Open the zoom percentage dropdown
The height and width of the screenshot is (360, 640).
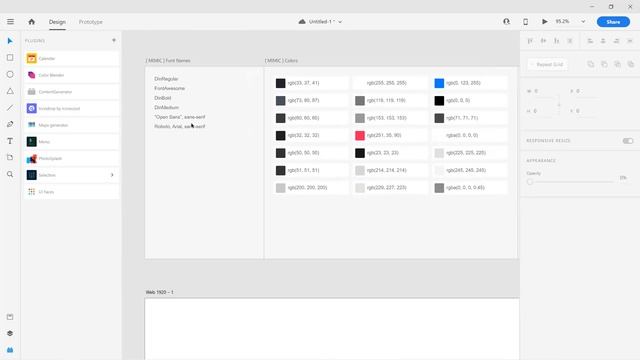point(583,22)
